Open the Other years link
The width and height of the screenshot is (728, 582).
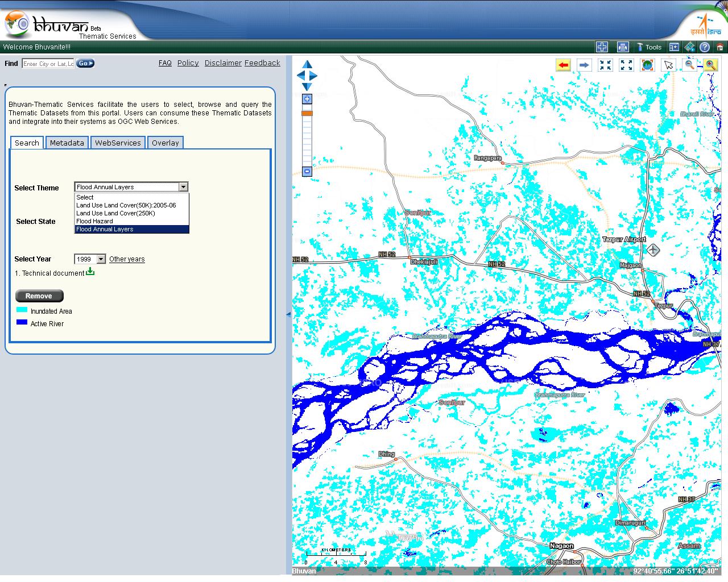(x=127, y=259)
